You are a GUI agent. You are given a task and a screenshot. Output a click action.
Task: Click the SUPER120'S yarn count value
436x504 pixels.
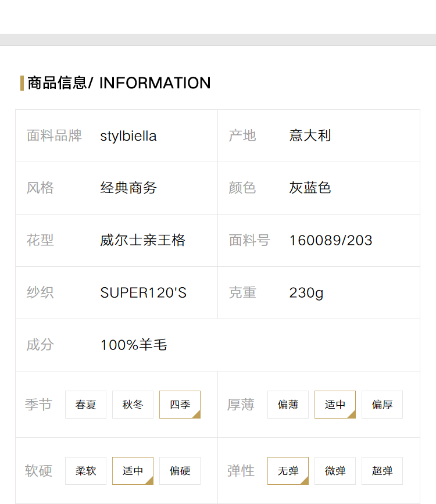point(143,292)
